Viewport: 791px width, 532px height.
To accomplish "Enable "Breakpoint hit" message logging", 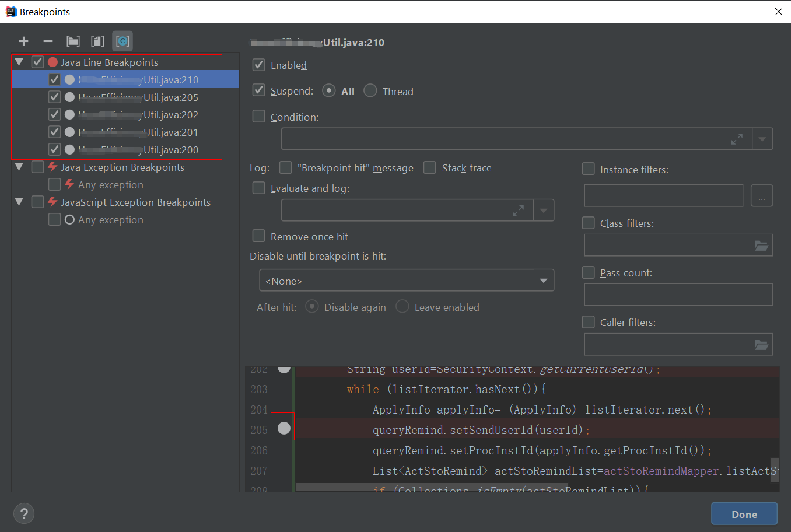I will click(x=286, y=167).
